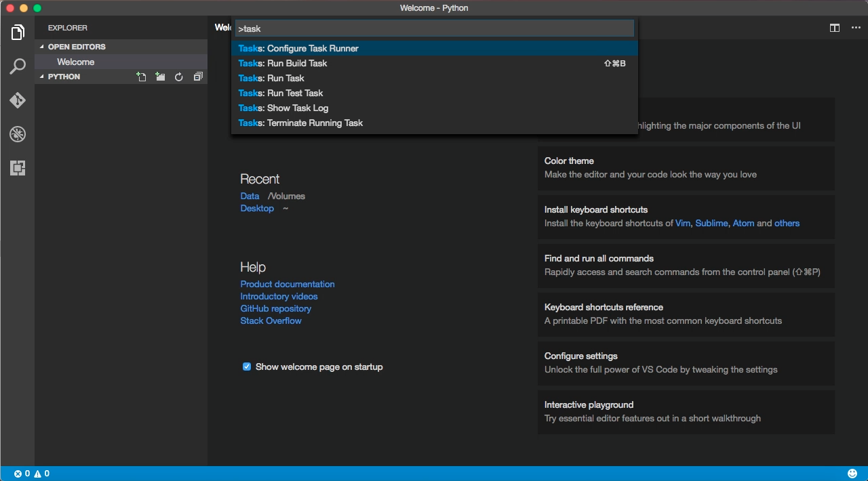The height and width of the screenshot is (481, 868).
Task: Collapse all folders in PYTHON explorer
Action: click(x=198, y=77)
